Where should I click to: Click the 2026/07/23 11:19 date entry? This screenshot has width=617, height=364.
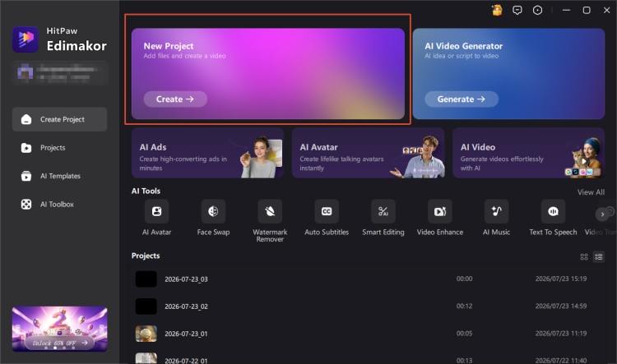tap(561, 334)
